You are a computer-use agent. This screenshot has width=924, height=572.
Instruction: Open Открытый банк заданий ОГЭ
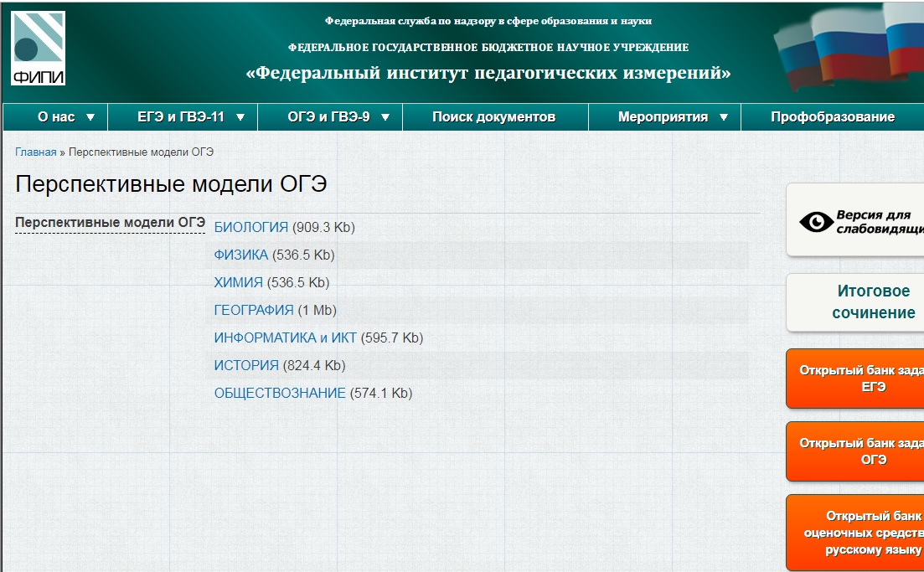855,451
